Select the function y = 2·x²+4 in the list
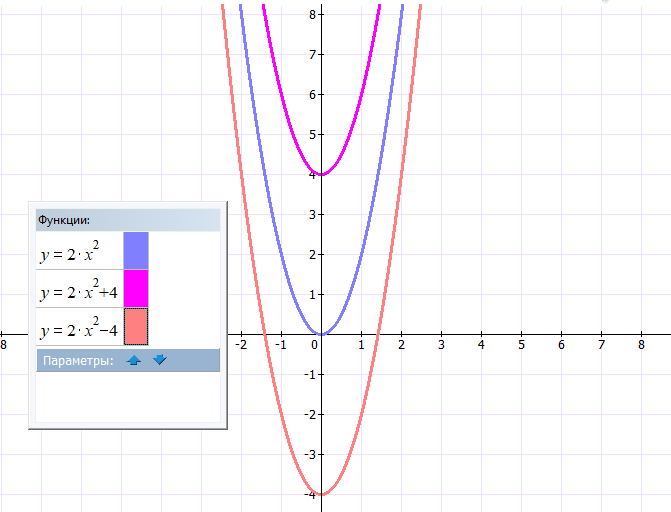The image size is (671, 512). pyautogui.click(x=78, y=290)
